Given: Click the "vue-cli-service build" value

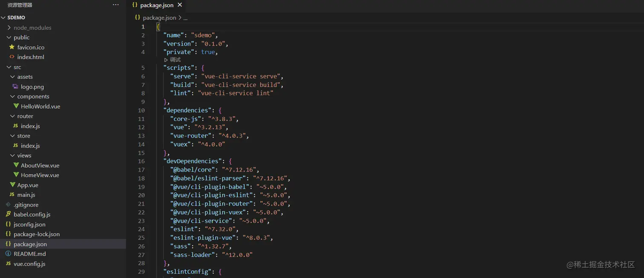Looking at the screenshot, I should click(241, 85).
